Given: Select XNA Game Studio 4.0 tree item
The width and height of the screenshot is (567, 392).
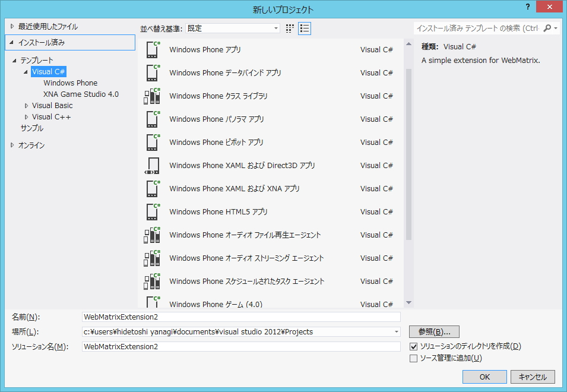Looking at the screenshot, I should click(x=81, y=94).
